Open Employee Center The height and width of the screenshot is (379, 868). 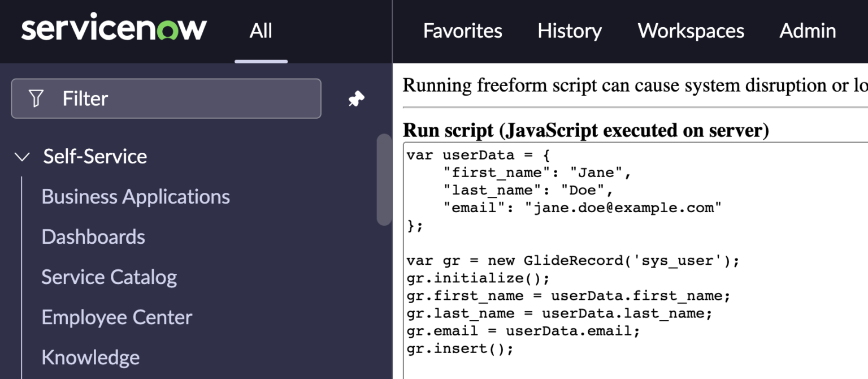pos(116,317)
